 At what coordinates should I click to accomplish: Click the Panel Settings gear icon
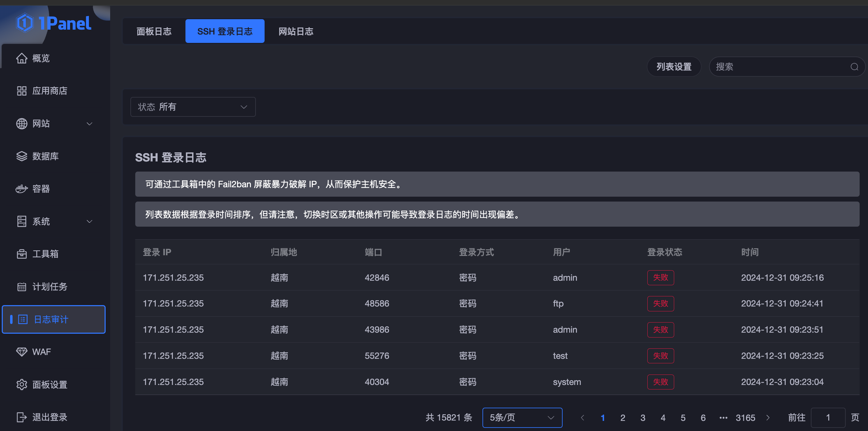coord(22,385)
